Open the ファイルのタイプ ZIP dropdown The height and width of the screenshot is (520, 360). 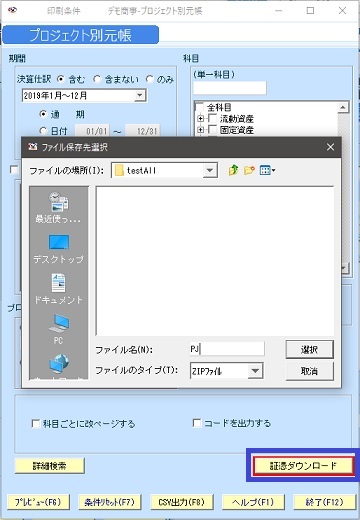pos(255,371)
